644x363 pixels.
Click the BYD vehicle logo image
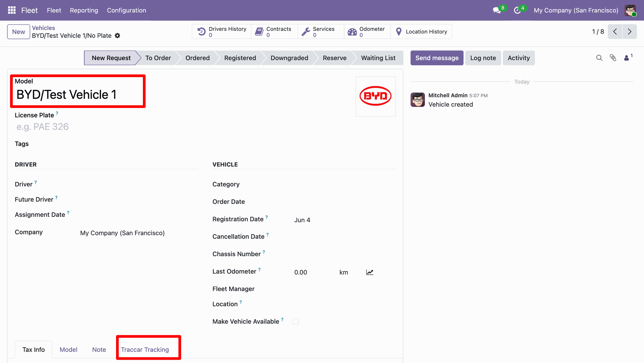coord(375,96)
